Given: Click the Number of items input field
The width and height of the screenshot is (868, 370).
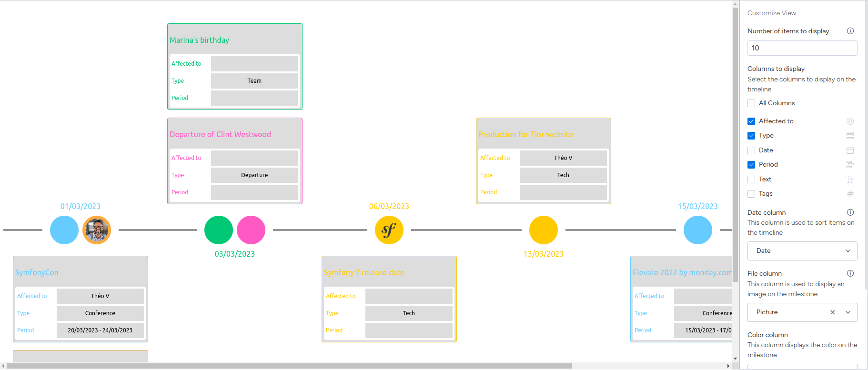Looking at the screenshot, I should 802,48.
